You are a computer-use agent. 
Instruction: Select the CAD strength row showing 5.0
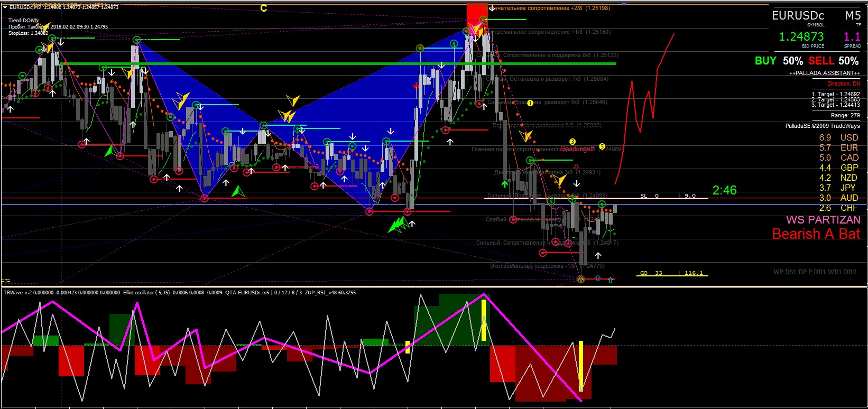pos(838,158)
